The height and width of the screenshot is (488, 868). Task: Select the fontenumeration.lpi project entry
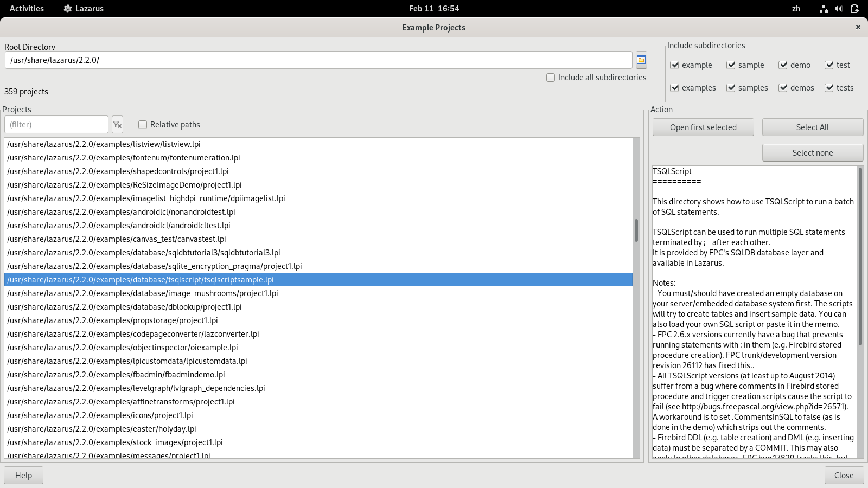pos(124,158)
